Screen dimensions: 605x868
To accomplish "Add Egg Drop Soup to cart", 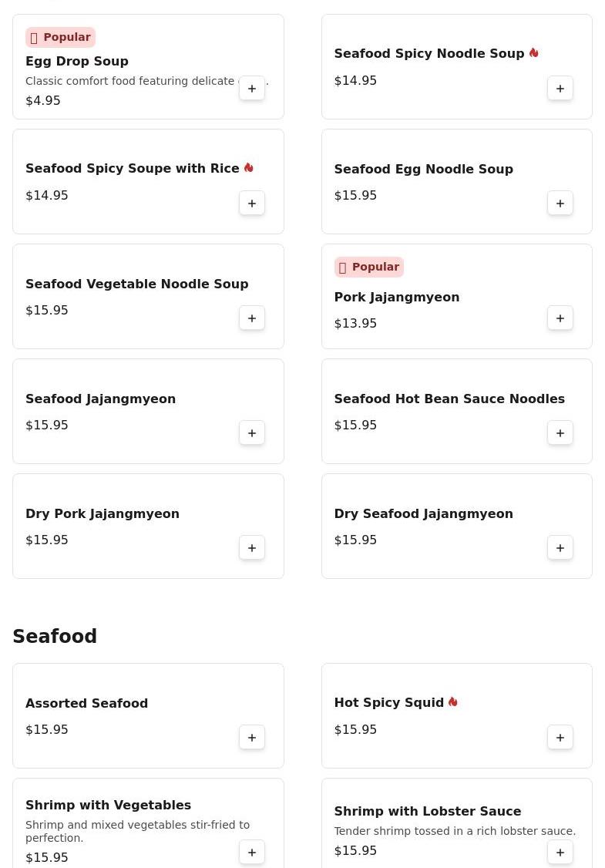I will pos(252,89).
